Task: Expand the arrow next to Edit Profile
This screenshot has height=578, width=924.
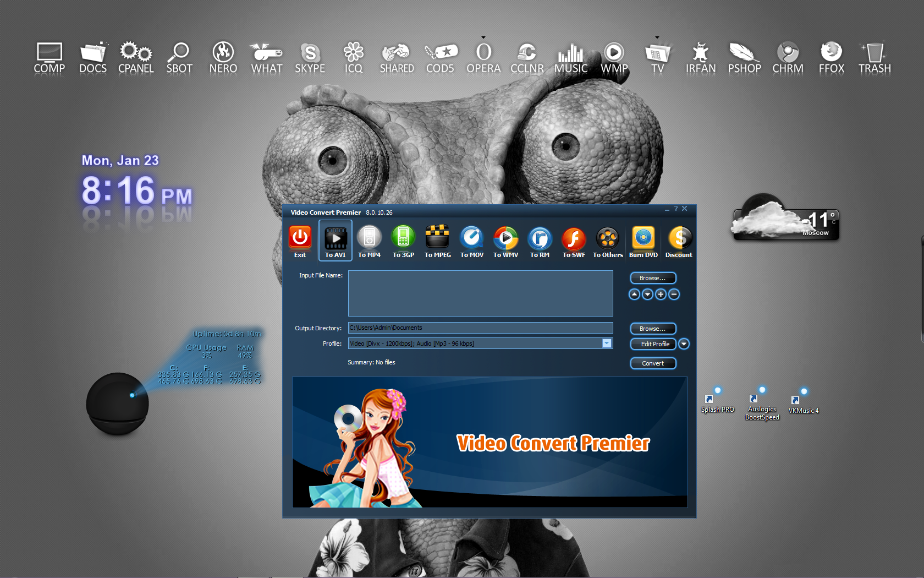Action: [684, 344]
